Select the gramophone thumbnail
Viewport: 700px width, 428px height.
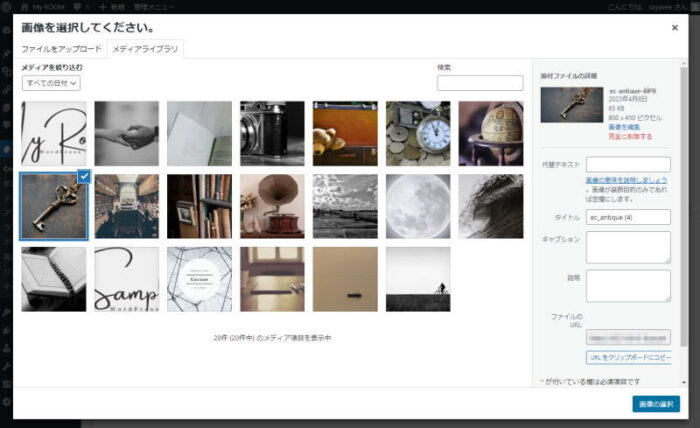(x=272, y=206)
